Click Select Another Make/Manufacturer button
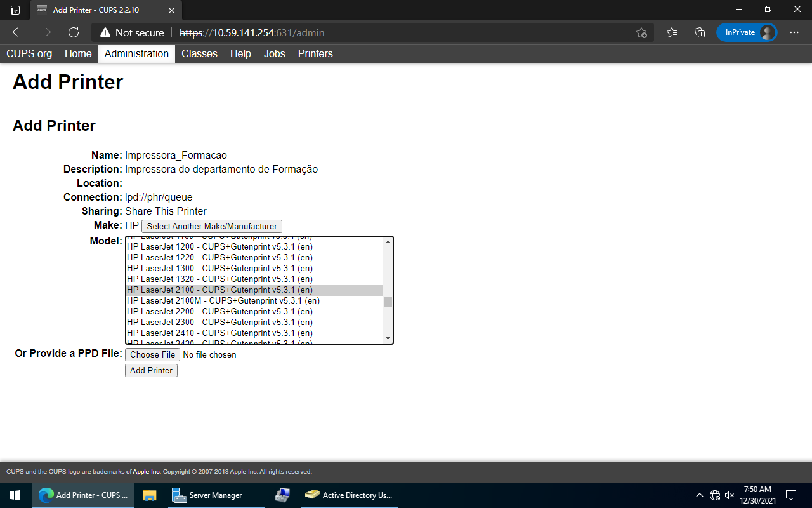The height and width of the screenshot is (508, 812). tap(211, 226)
